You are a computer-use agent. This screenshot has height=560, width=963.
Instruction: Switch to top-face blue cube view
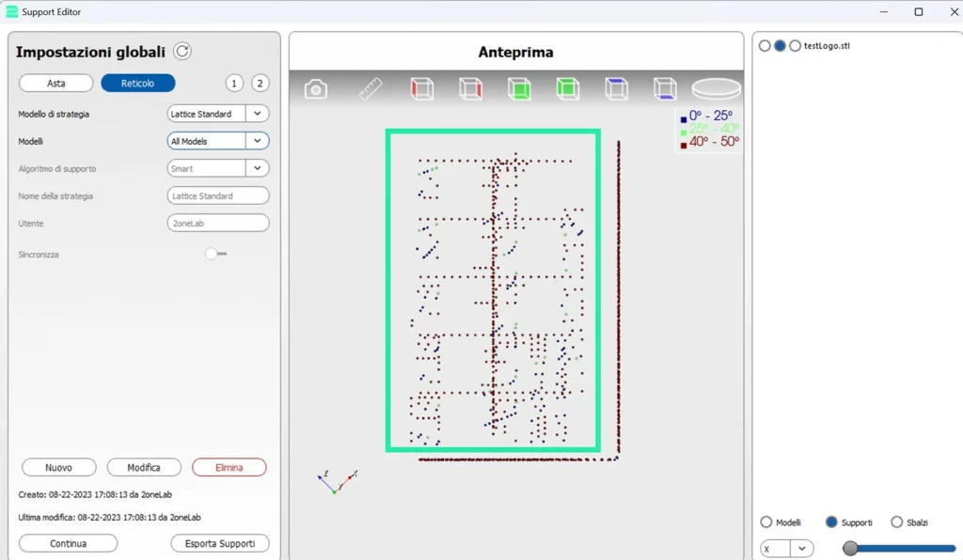point(616,89)
